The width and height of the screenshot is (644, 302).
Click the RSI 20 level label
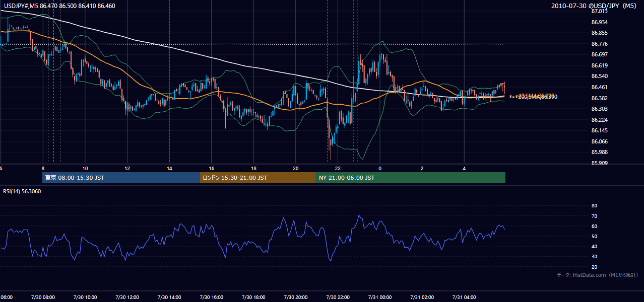pyautogui.click(x=594, y=267)
